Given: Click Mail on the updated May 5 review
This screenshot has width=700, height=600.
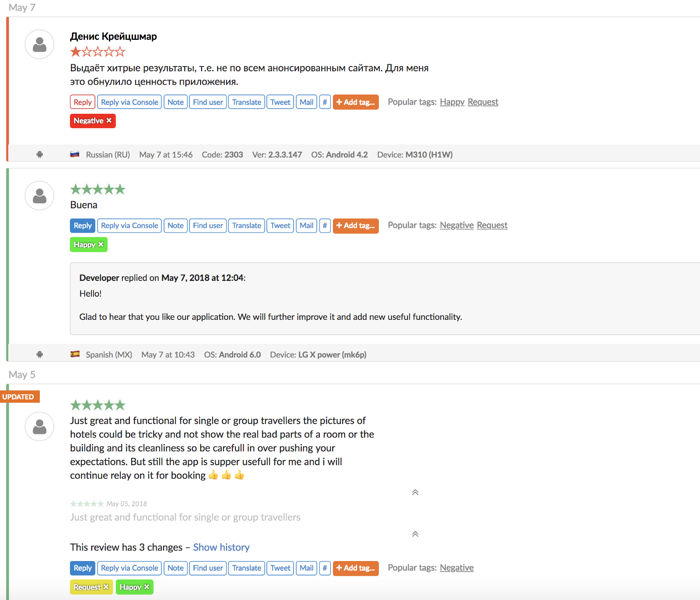Looking at the screenshot, I should tap(306, 568).
